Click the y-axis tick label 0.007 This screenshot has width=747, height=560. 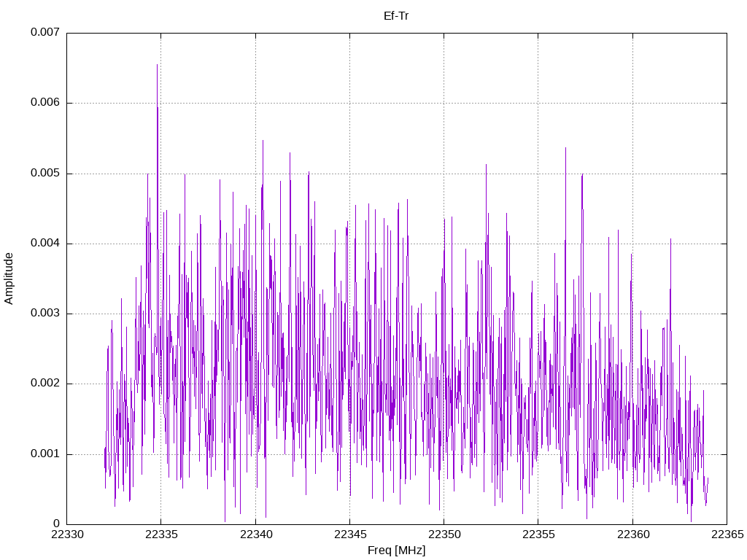pyautogui.click(x=45, y=32)
